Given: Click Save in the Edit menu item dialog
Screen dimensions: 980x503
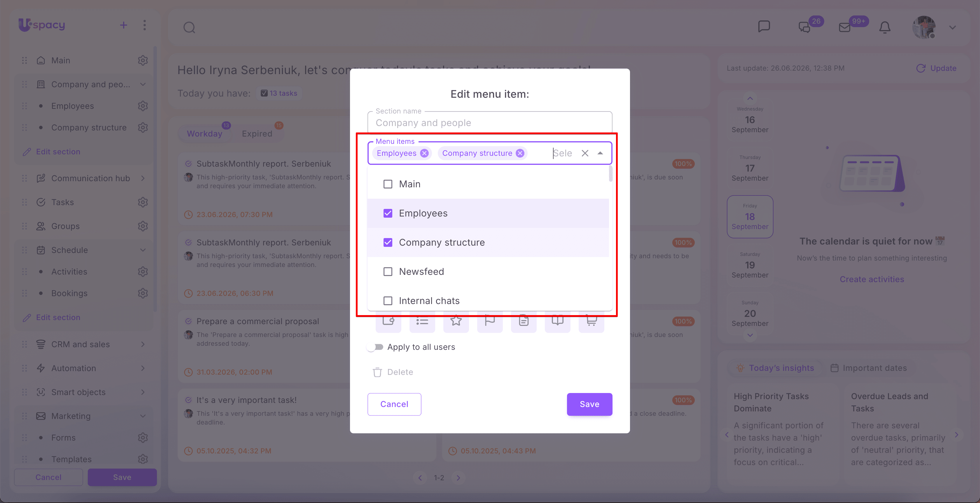Looking at the screenshot, I should tap(589, 404).
